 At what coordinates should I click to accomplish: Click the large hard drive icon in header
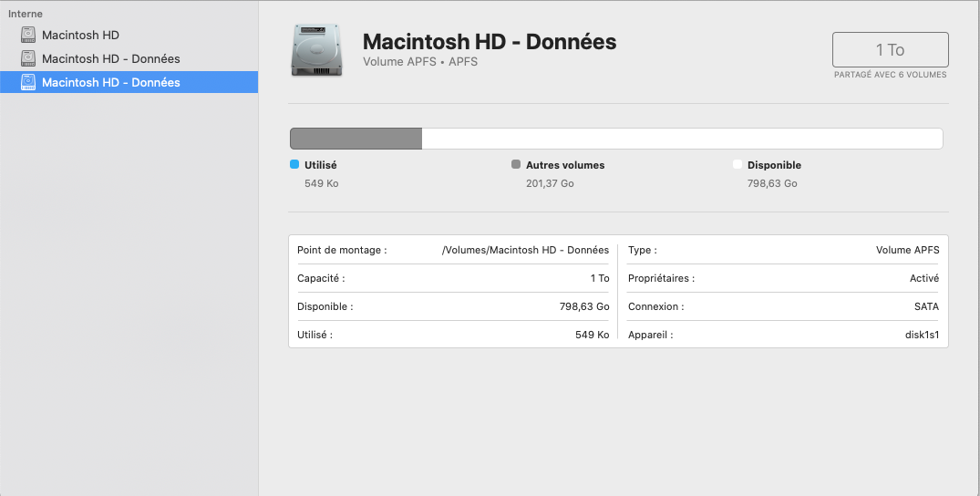pos(317,50)
